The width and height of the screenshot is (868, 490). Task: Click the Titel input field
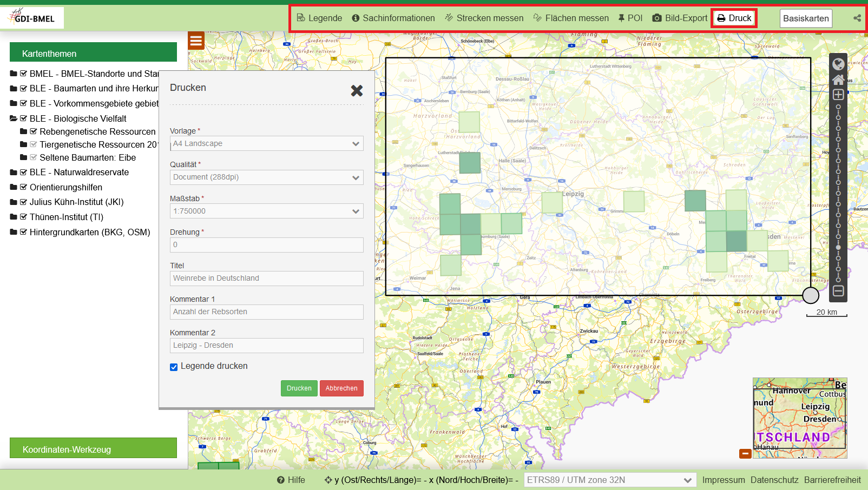click(x=266, y=278)
